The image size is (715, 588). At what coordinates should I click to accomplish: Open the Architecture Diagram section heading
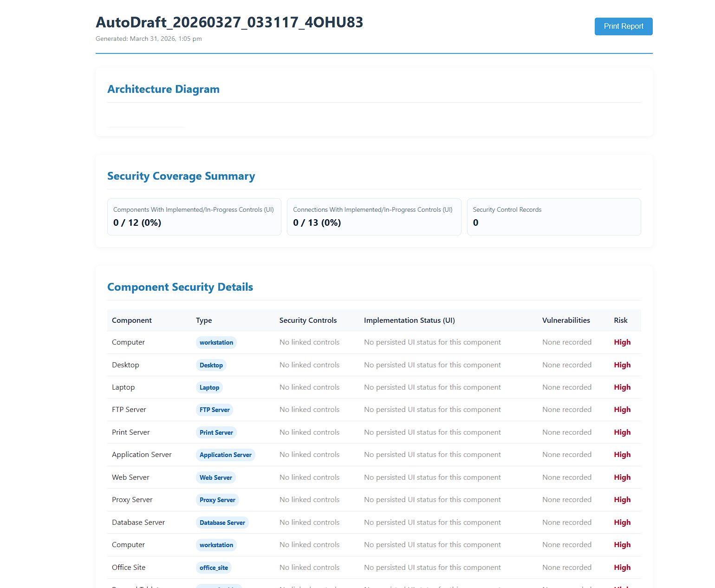pyautogui.click(x=163, y=89)
